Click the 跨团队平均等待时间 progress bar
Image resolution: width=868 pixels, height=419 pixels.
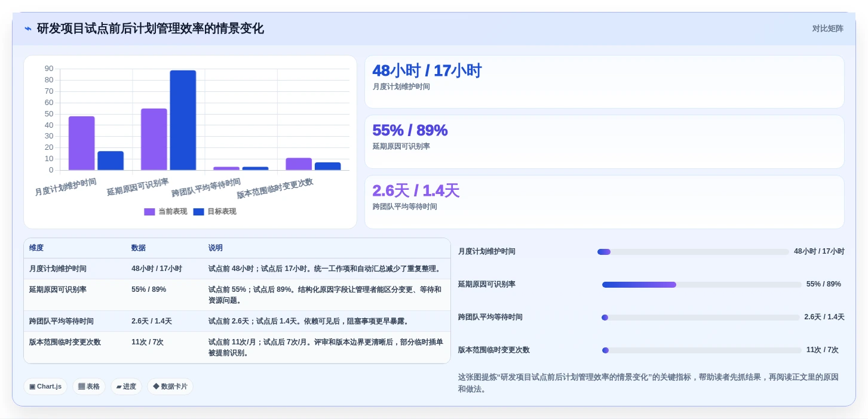coord(700,318)
